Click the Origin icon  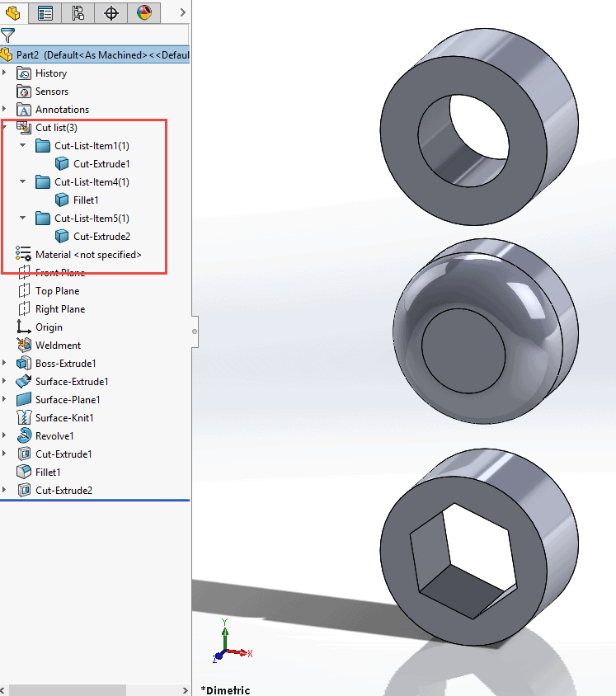tap(24, 327)
